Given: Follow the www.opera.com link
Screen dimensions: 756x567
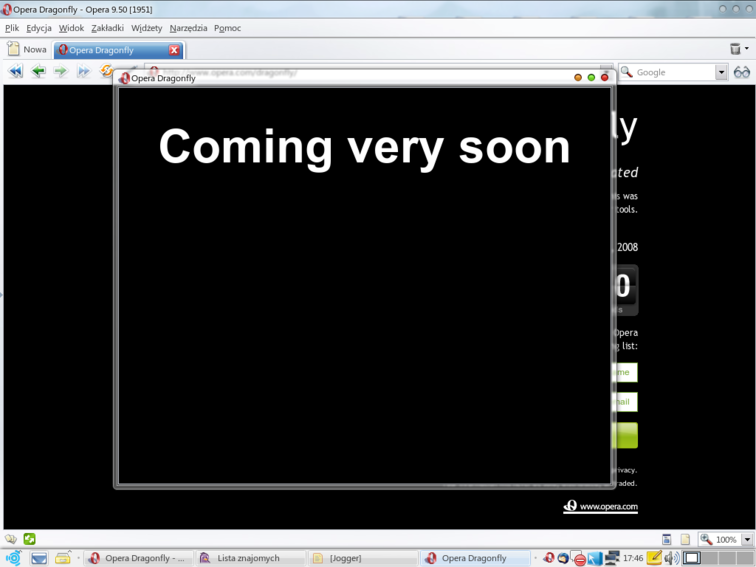Looking at the screenshot, I should point(601,506).
